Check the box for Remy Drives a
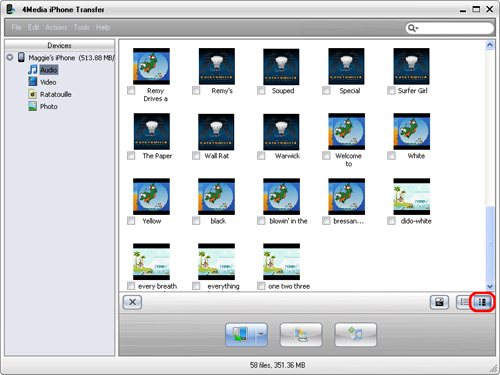The width and height of the screenshot is (500, 375). pyautogui.click(x=131, y=90)
